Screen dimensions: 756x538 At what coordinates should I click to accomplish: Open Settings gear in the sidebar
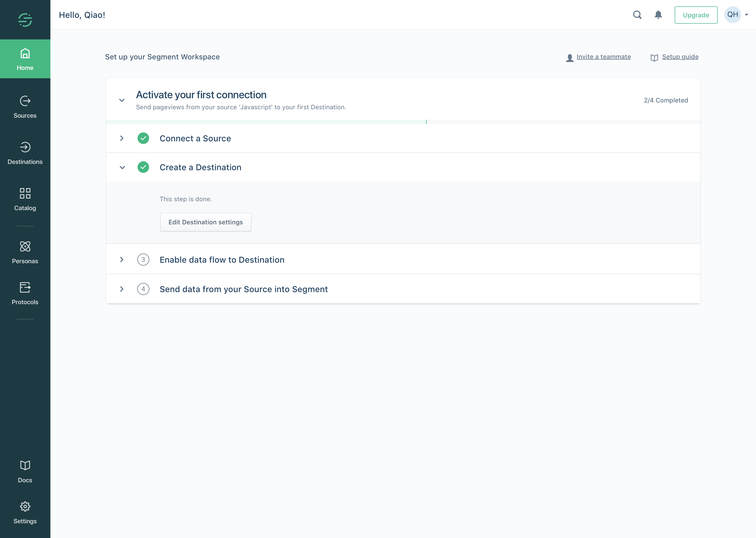25,513
